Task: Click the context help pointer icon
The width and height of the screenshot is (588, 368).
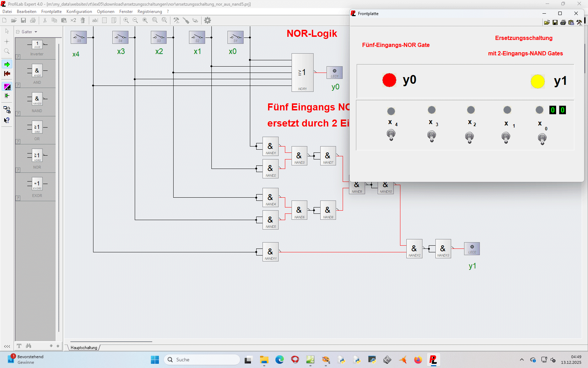Action: point(7,120)
